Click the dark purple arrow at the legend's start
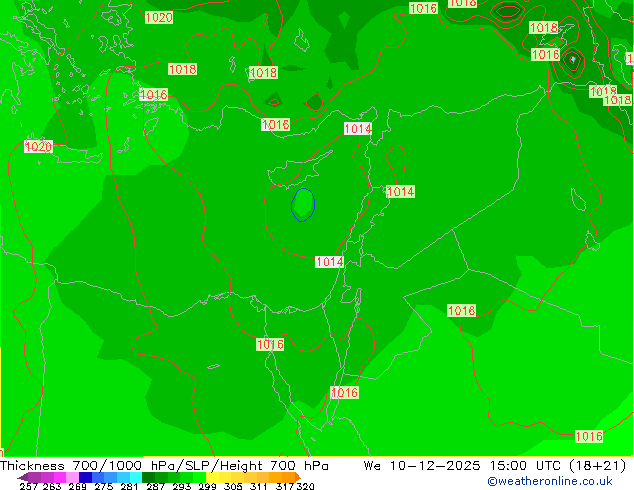The height and width of the screenshot is (490, 634). coord(23,477)
